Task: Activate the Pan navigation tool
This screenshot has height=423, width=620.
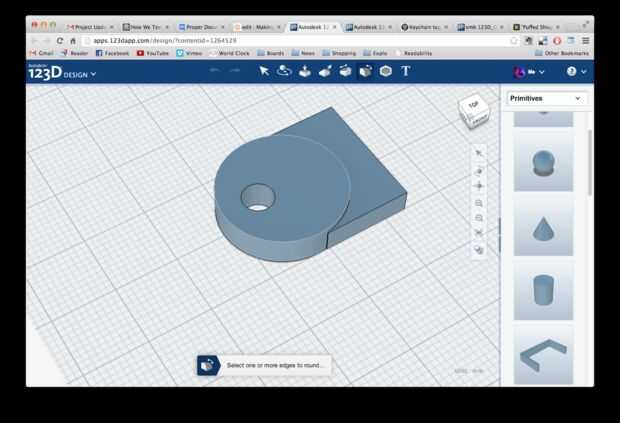Action: tap(479, 186)
